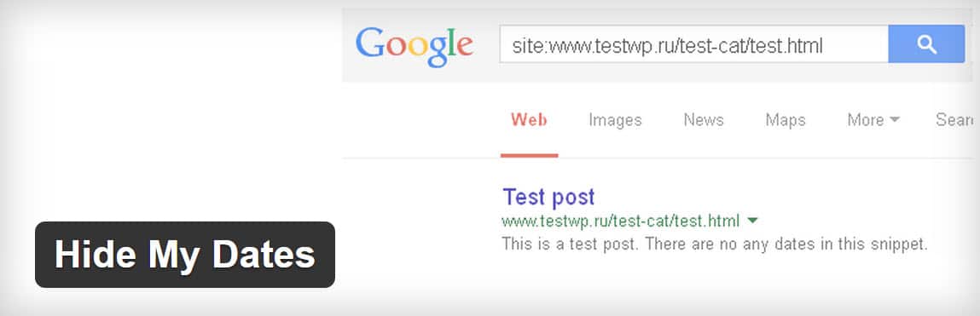Open the cut-off Search tools option

[954, 120]
